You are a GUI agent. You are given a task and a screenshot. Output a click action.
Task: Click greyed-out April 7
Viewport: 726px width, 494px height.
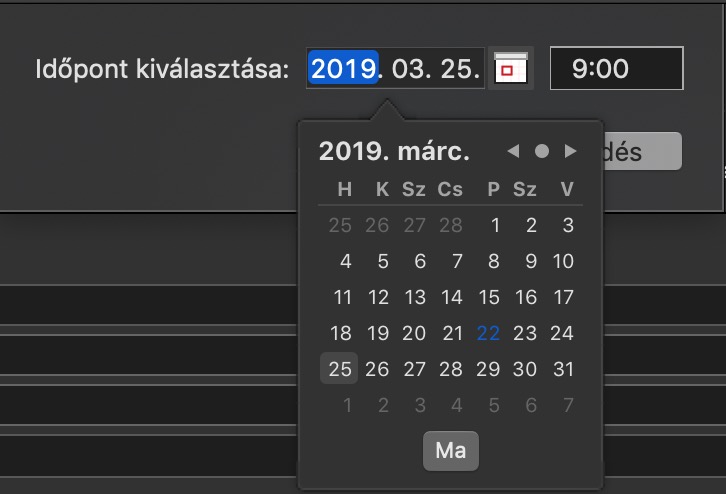[568, 405]
